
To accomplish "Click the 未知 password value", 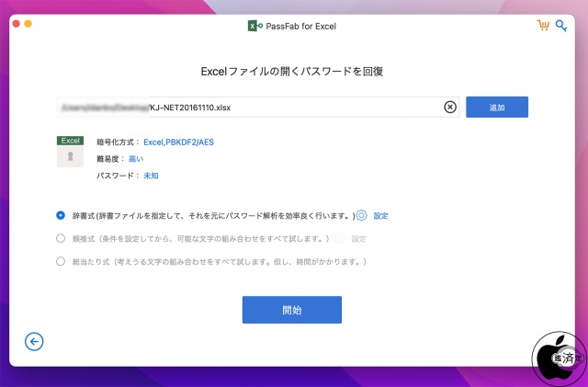I will click(151, 176).
